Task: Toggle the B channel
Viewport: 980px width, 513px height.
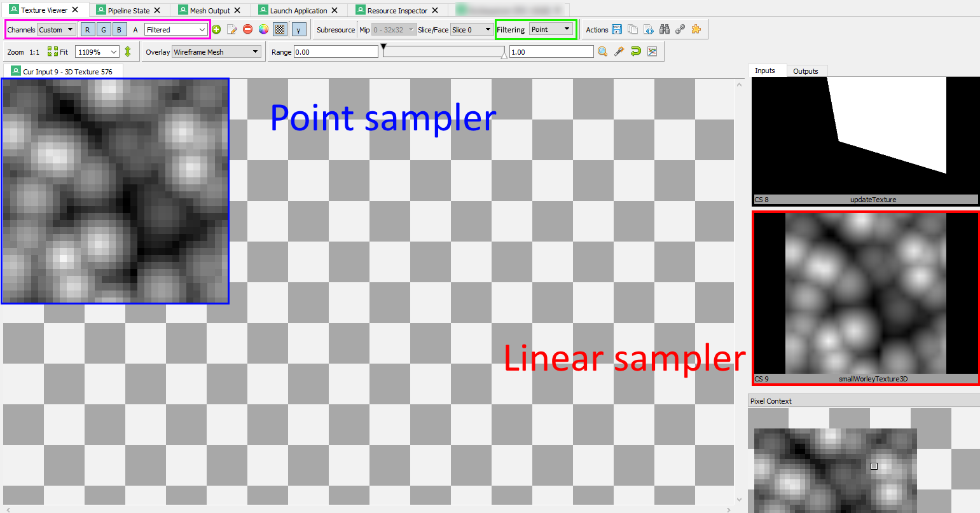Action: click(x=119, y=29)
